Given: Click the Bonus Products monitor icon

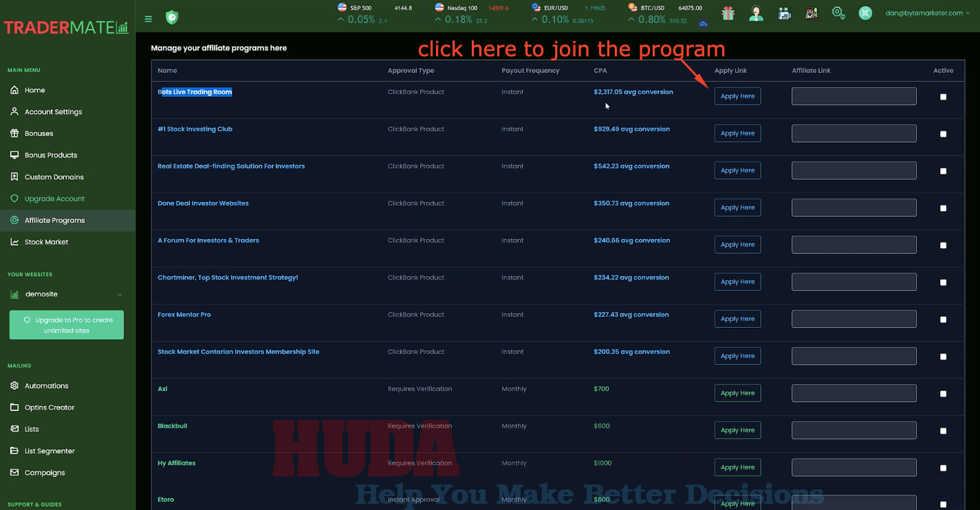Looking at the screenshot, I should coord(14,155).
